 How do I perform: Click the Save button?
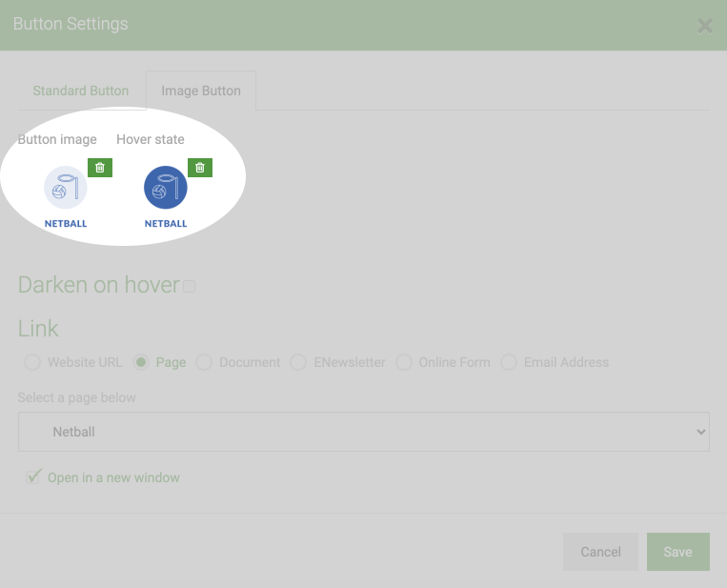click(677, 552)
